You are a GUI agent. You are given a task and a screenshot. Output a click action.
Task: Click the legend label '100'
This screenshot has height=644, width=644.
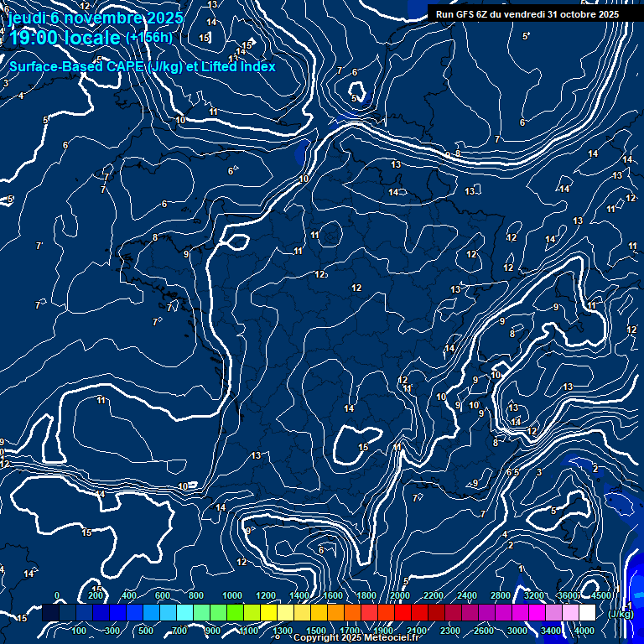tap(79, 631)
